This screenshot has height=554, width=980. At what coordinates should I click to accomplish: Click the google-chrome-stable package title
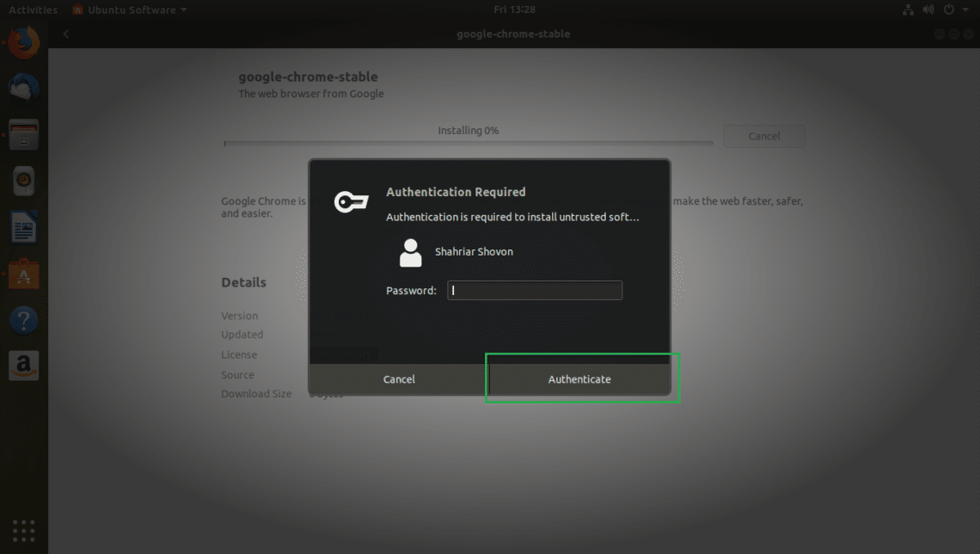click(x=308, y=77)
